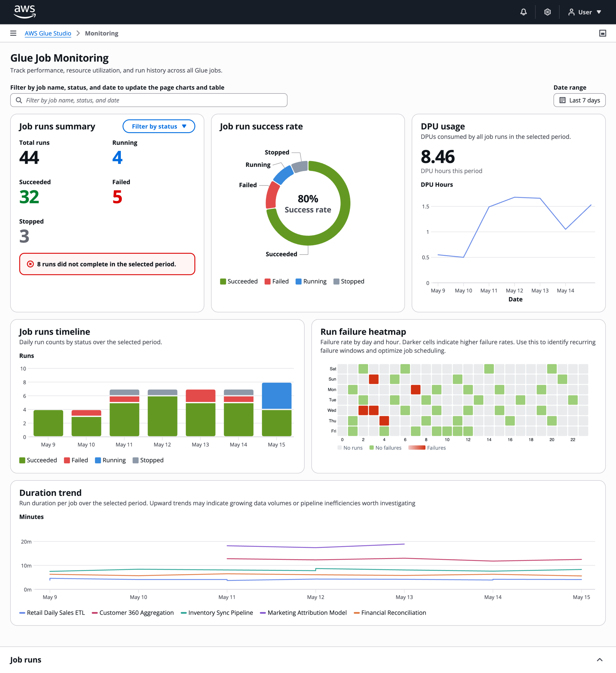Image resolution: width=616 pixels, height=673 pixels.
Task: Click the search magnifier icon in filter
Action: [x=19, y=100]
